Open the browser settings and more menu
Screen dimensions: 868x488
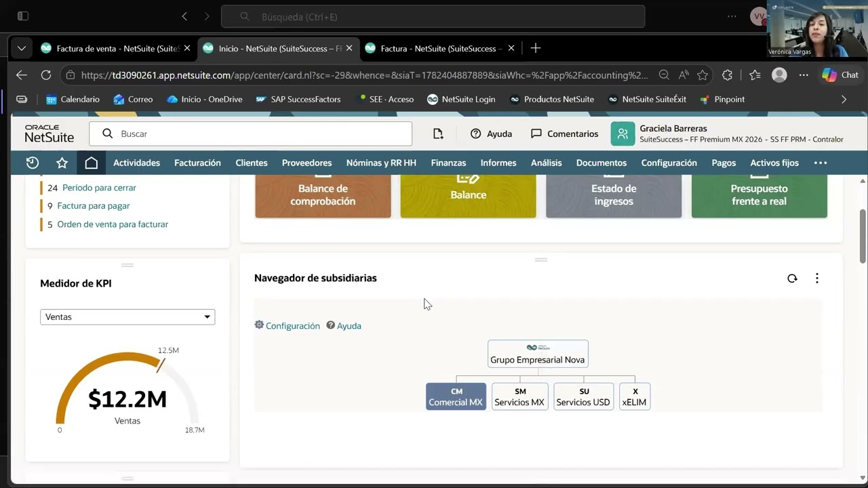[x=804, y=75]
